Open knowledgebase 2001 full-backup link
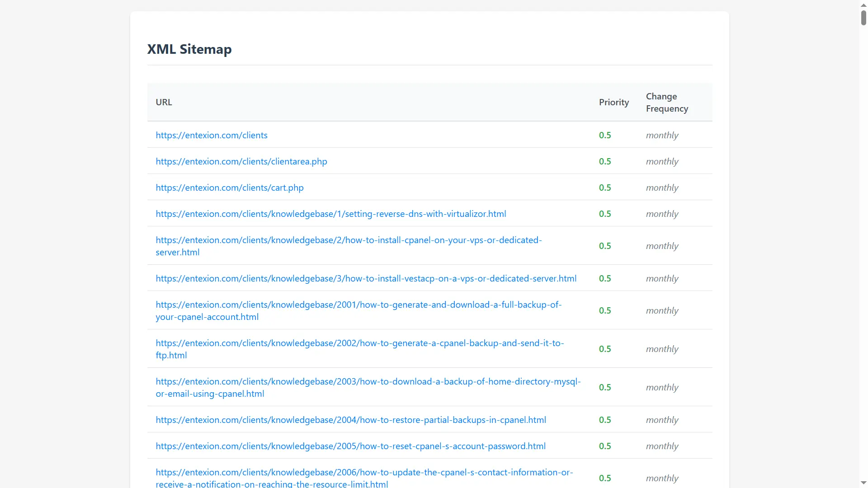Image resolution: width=868 pixels, height=488 pixels. [x=359, y=310]
